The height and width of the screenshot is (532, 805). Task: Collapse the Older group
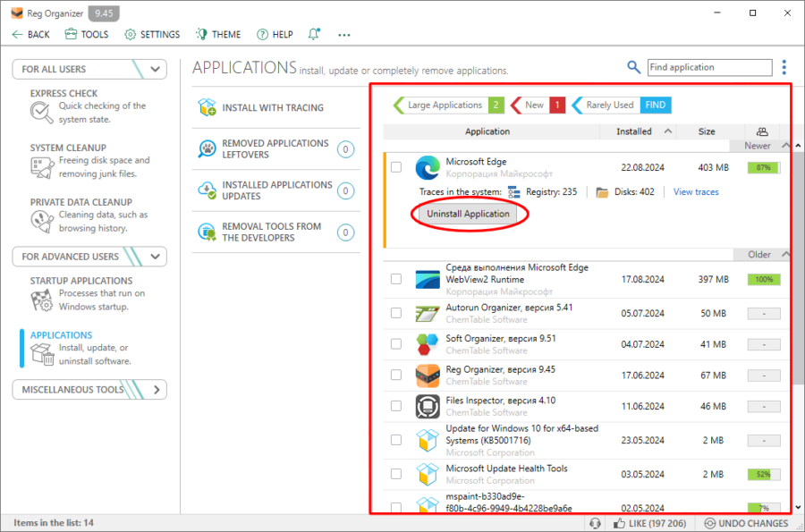tap(785, 255)
